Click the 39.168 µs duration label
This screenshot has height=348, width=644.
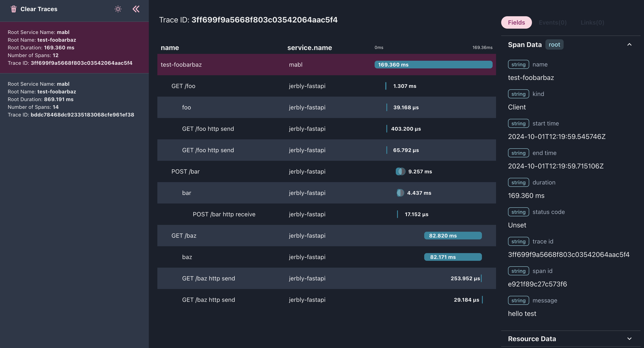pyautogui.click(x=406, y=108)
